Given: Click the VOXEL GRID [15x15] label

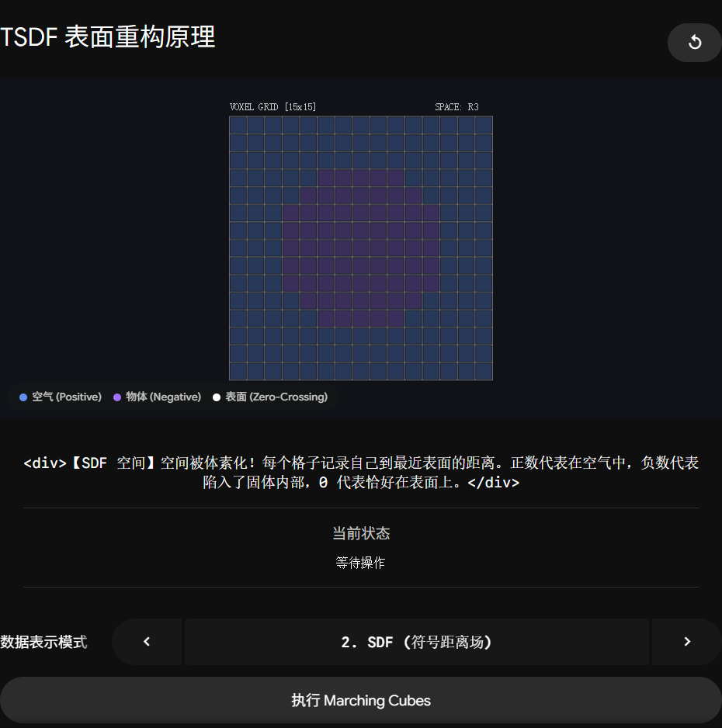Looking at the screenshot, I should point(273,107).
